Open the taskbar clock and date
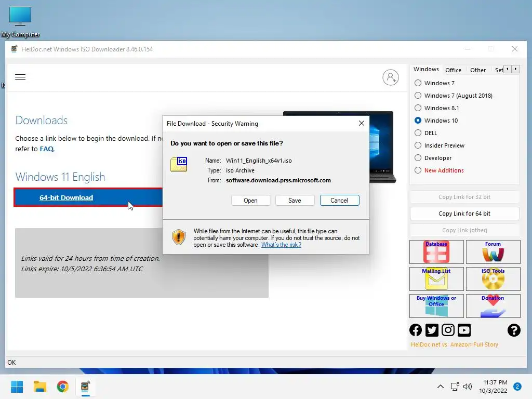 493,387
